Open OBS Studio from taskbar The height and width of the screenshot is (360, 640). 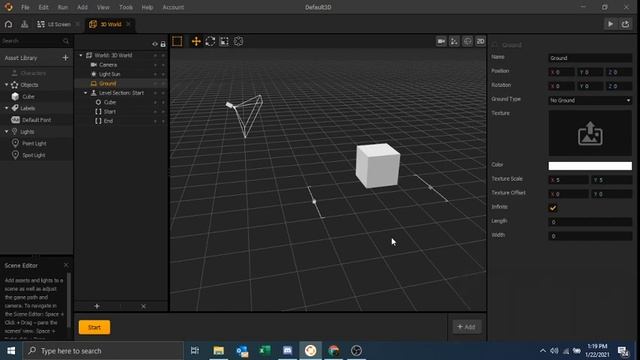(x=356, y=351)
